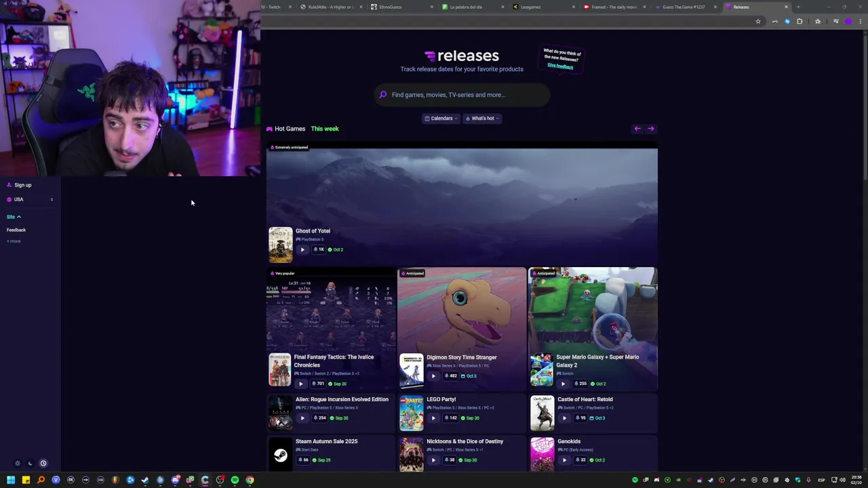Viewport: 868px width, 488px height.
Task: Open Discord from the taskbar
Action: point(175,480)
